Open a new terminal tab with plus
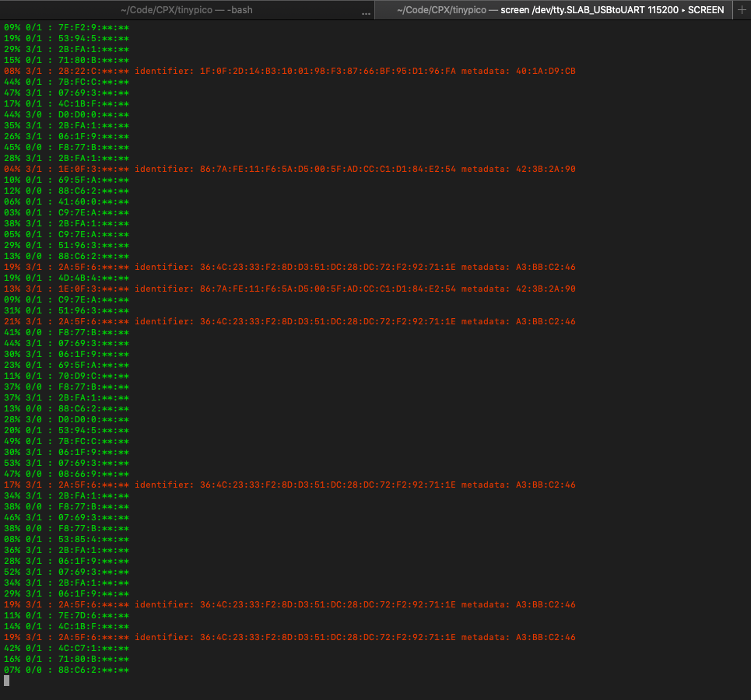This screenshot has height=700, width=751. pos(742,10)
